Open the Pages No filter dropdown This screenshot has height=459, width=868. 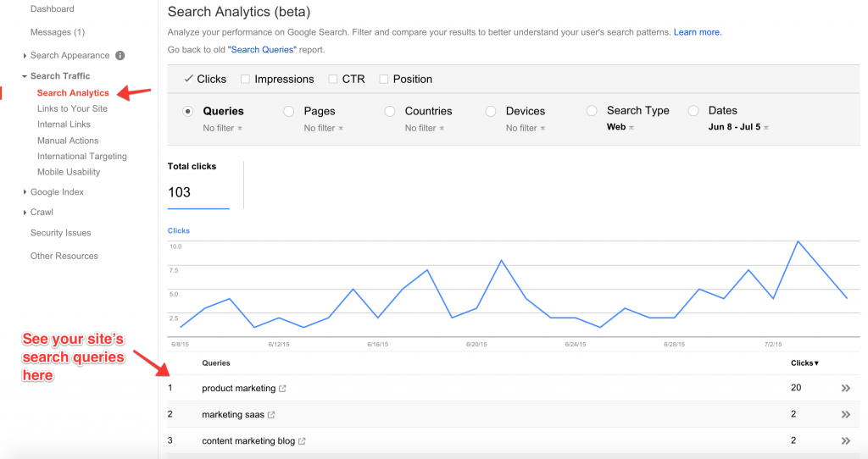pyautogui.click(x=323, y=128)
